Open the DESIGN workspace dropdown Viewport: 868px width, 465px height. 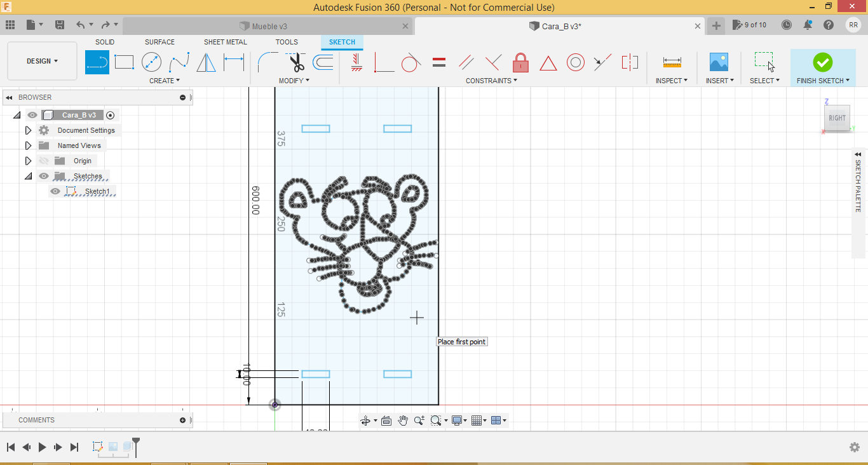point(42,61)
